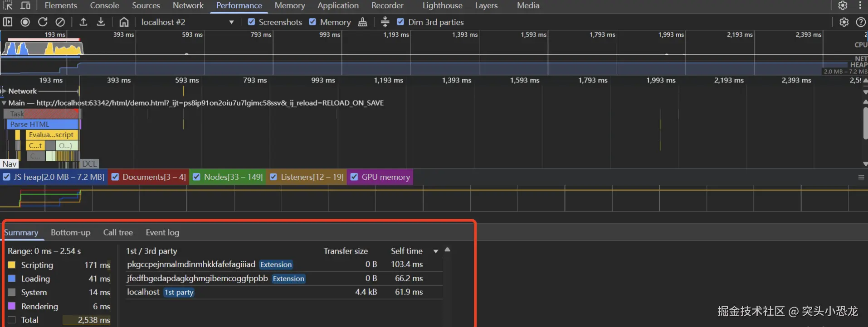Open the Recorder tab

(x=387, y=5)
